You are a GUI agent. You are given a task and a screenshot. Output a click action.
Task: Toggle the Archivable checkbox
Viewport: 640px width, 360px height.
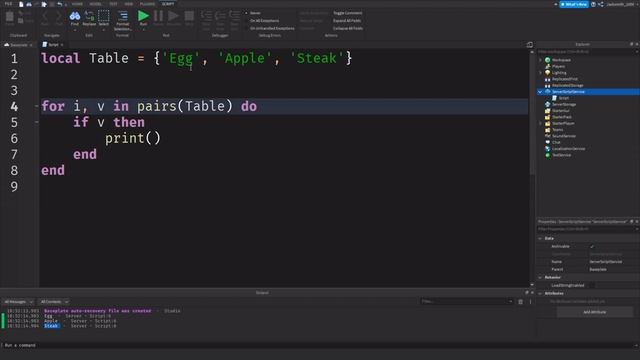click(x=592, y=247)
